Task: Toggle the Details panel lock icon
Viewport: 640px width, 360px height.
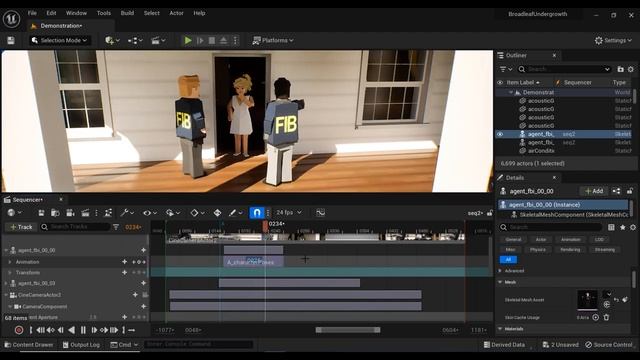Action: [x=630, y=191]
